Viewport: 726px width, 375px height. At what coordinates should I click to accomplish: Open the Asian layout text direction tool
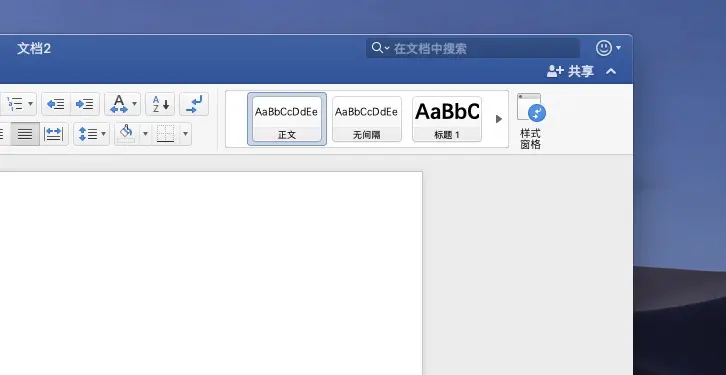coord(119,104)
